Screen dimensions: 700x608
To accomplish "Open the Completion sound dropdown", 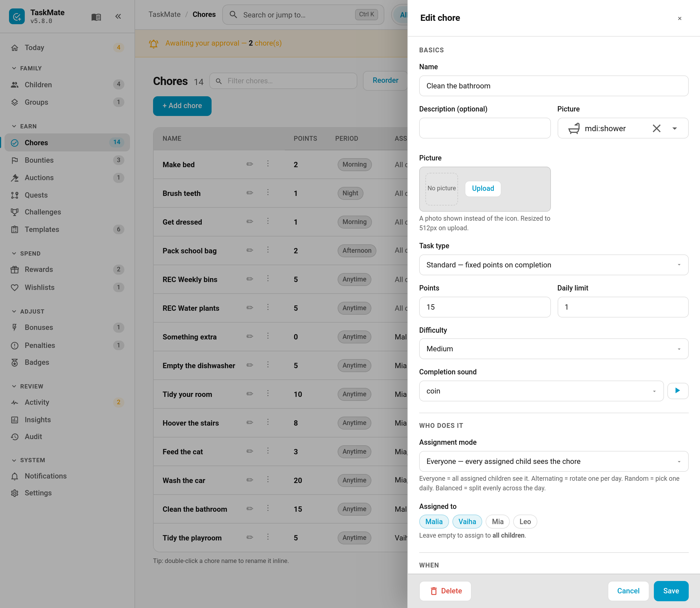I will coord(541,391).
